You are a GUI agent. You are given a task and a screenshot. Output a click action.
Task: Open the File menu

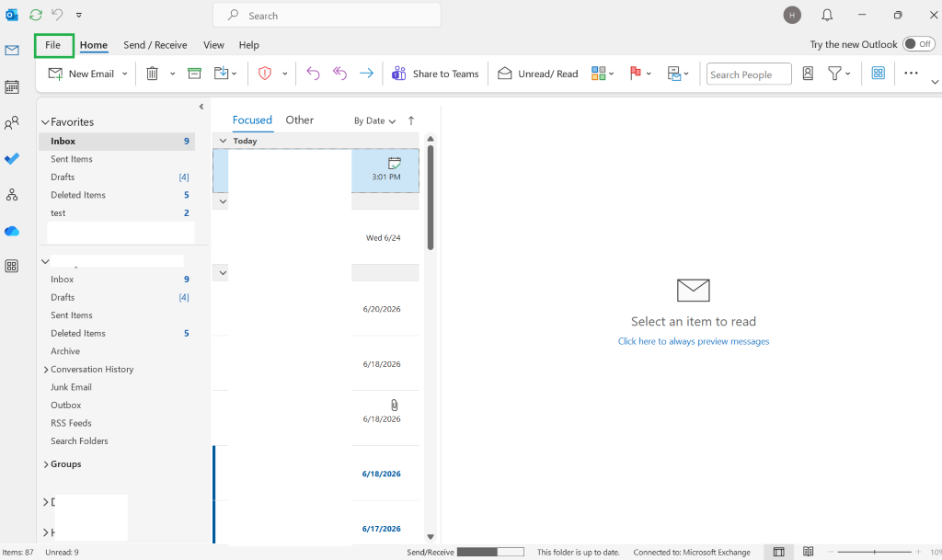(x=52, y=45)
